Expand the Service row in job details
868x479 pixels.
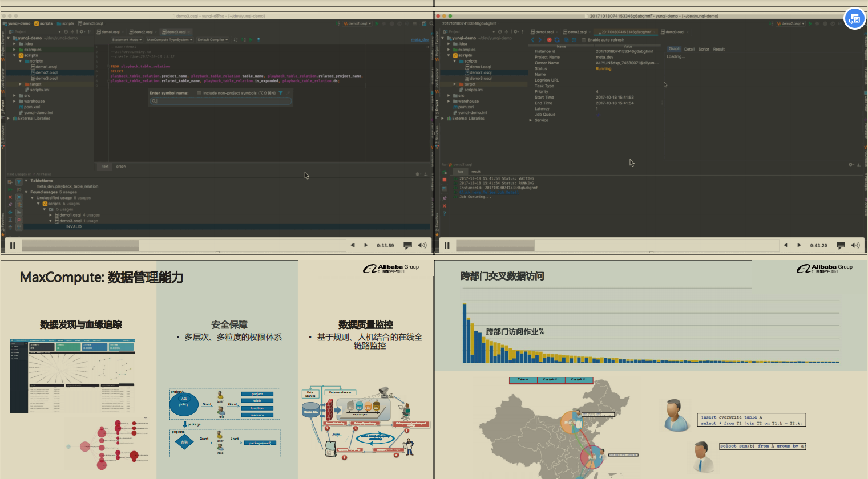tap(531, 120)
